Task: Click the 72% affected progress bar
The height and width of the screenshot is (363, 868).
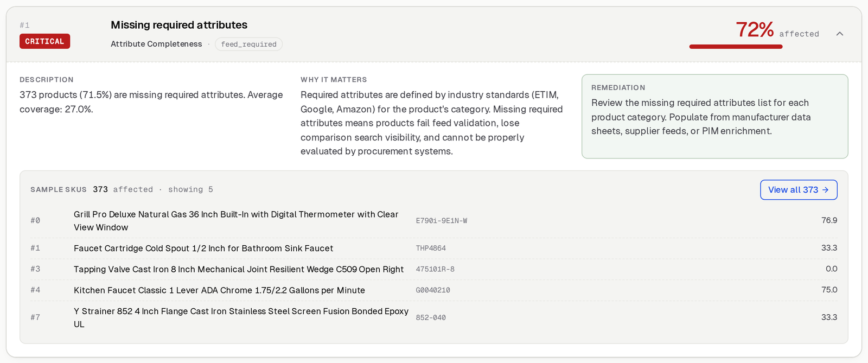Action: point(736,47)
